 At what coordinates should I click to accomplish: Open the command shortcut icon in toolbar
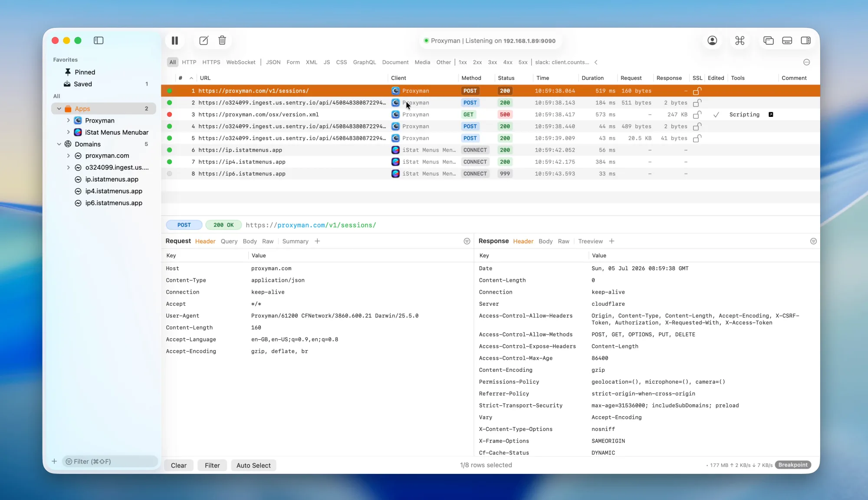point(740,40)
